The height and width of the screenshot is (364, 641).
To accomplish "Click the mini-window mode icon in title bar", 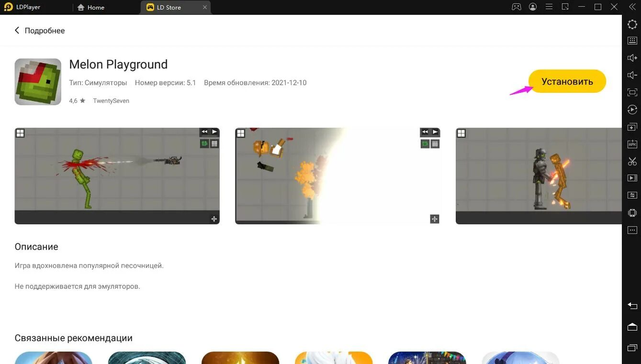I will [565, 7].
